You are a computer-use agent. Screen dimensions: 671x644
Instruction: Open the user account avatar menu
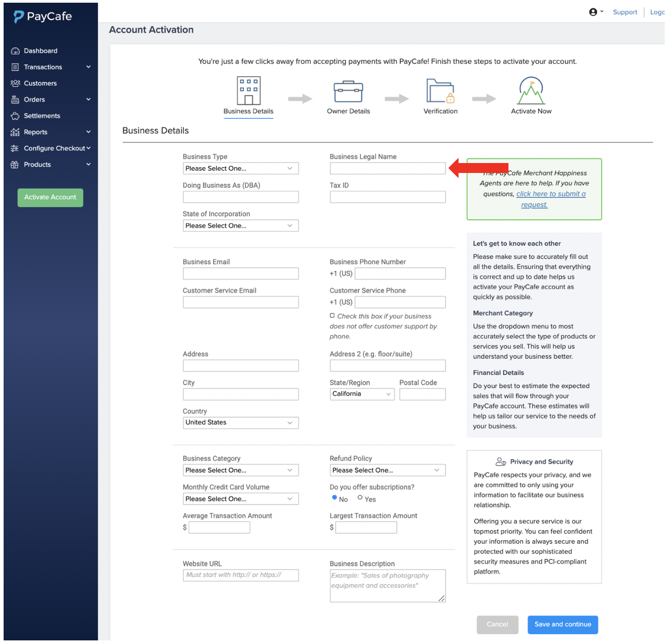click(596, 12)
